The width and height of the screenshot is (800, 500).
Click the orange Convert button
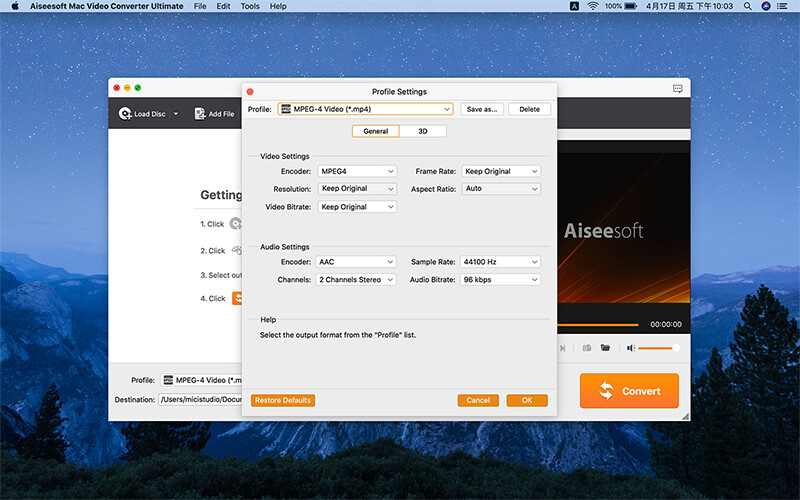[629, 391]
